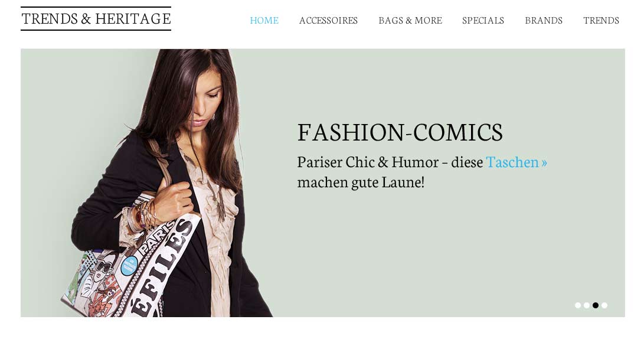The width and height of the screenshot is (644, 339).
Task: Visit the BRANDS page
Action: 544,21
